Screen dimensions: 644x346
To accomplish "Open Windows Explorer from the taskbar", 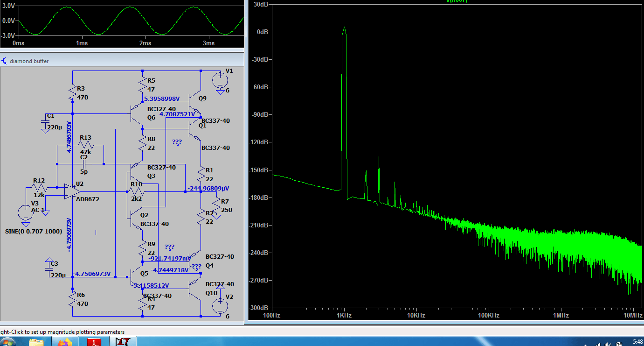I will pyautogui.click(x=36, y=342).
